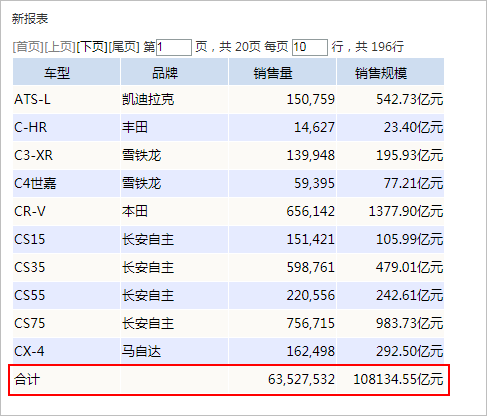Focus the rows-per-page input showing 10
This screenshot has width=487, height=416.
pos(310,47)
